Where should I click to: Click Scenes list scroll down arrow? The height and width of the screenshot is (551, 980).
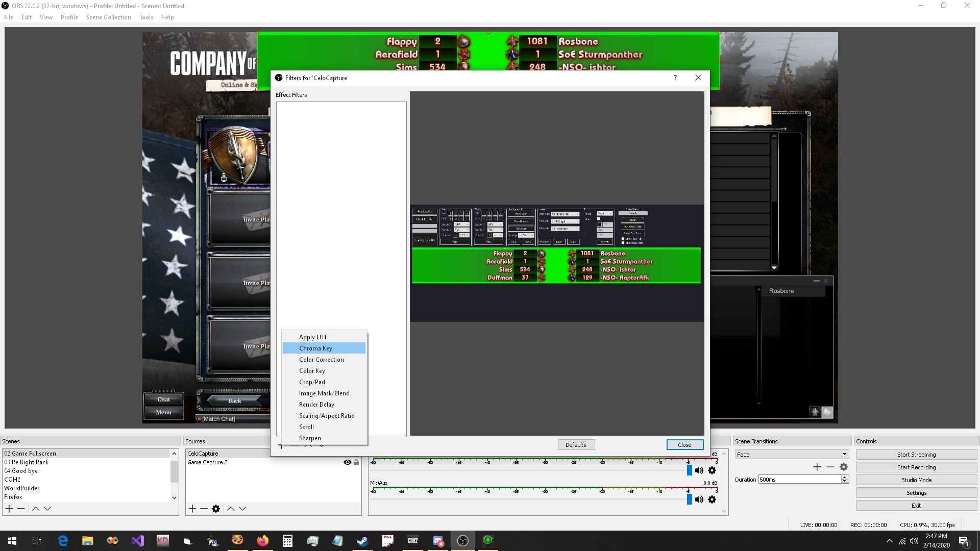click(x=174, y=497)
